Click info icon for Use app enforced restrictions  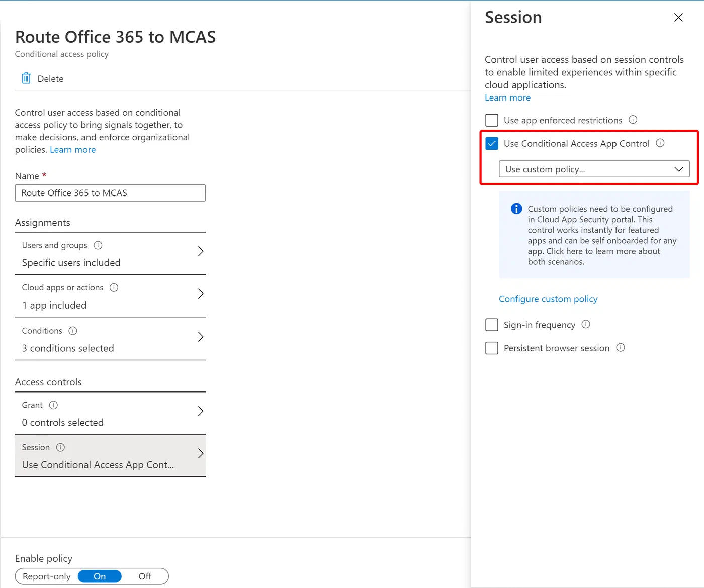point(633,120)
